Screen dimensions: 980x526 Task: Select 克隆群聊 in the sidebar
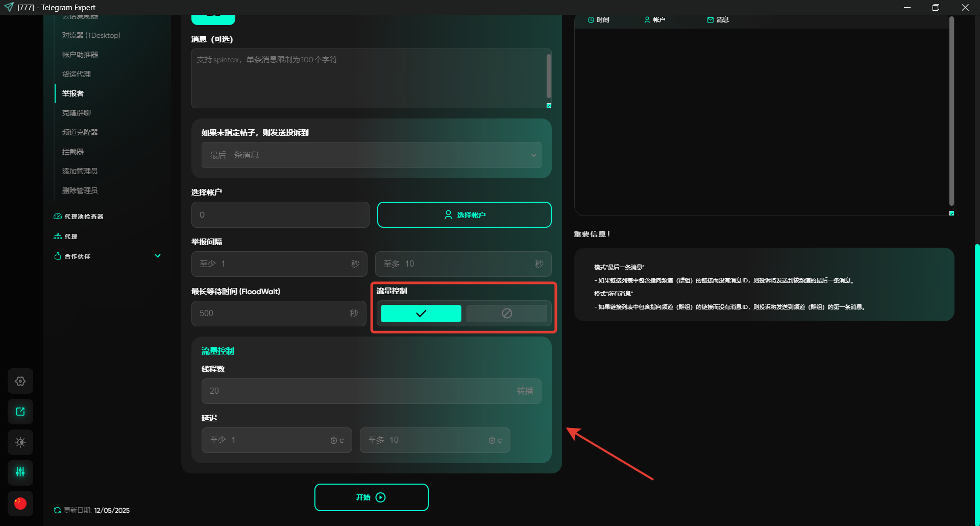coord(77,113)
